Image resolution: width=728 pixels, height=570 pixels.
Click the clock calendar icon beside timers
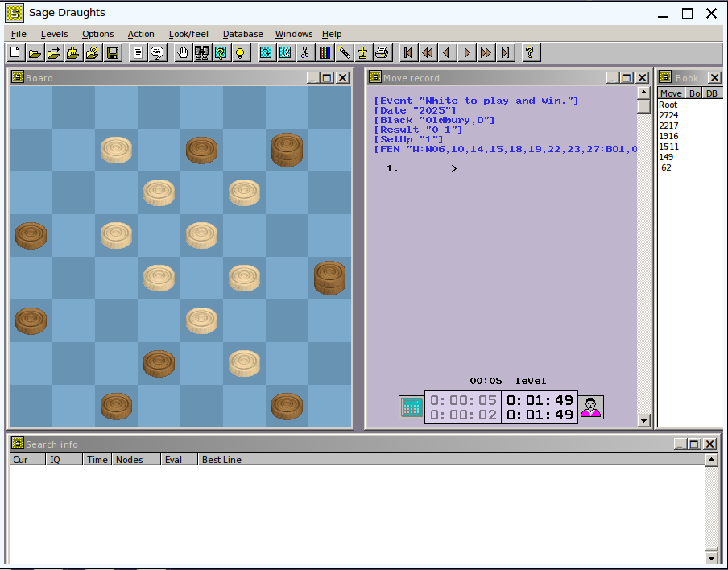point(412,407)
